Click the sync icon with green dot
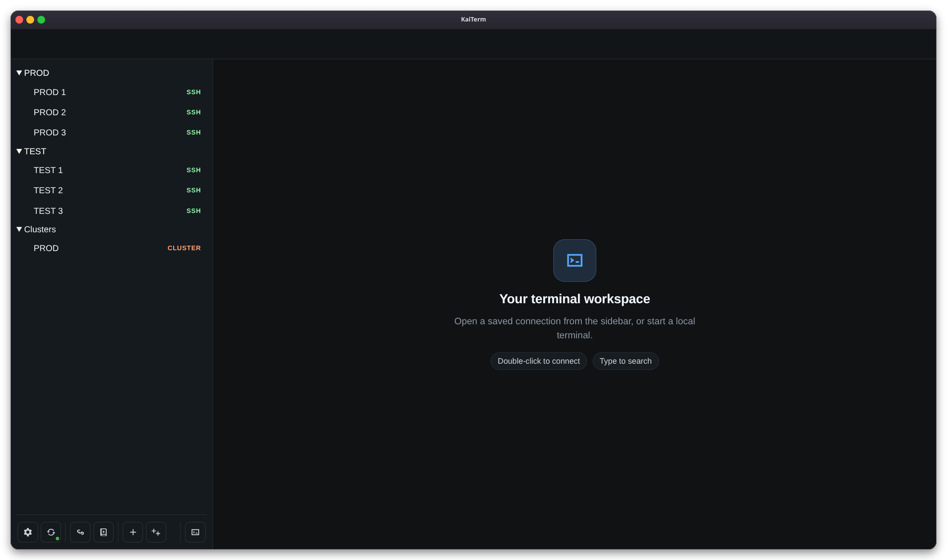The image size is (947, 560). pyautogui.click(x=51, y=532)
